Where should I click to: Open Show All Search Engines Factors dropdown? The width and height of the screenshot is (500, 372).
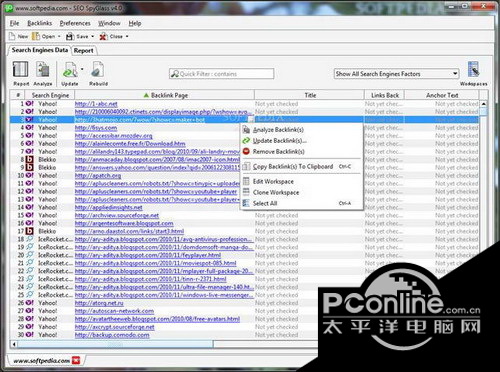click(x=455, y=74)
